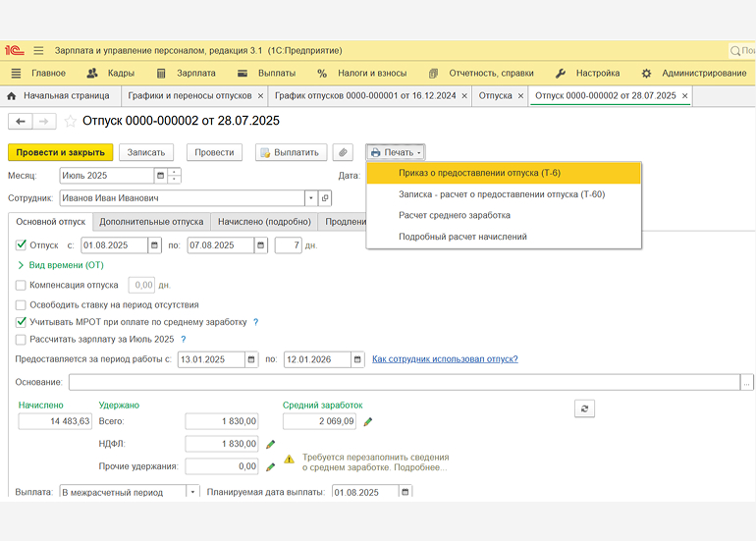Screen dimensions: 756x541
Task: Click the vacation days count field
Action: 288,245
